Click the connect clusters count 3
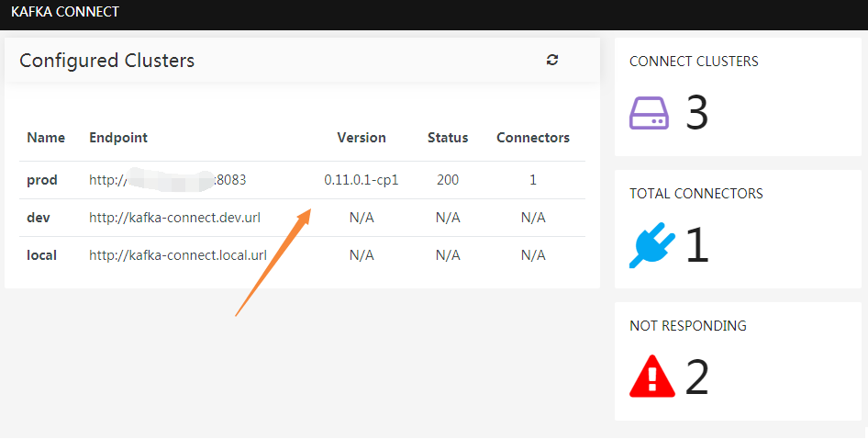 pos(697,113)
